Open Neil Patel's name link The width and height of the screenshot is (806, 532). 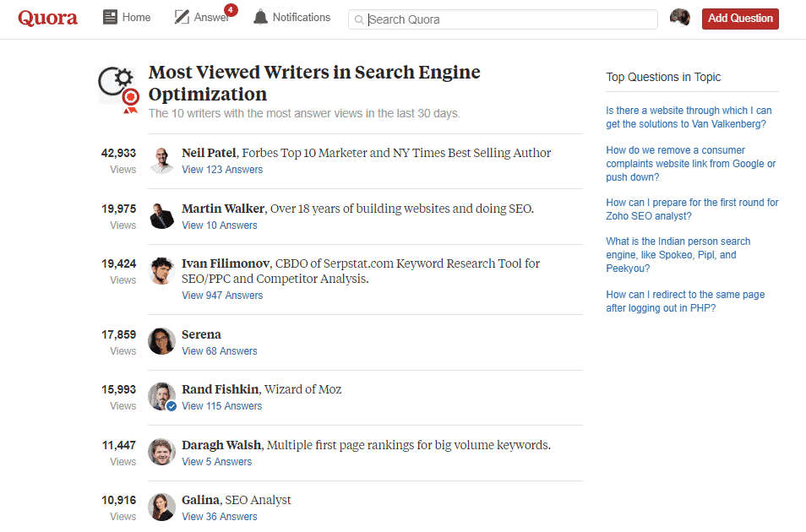209,153
